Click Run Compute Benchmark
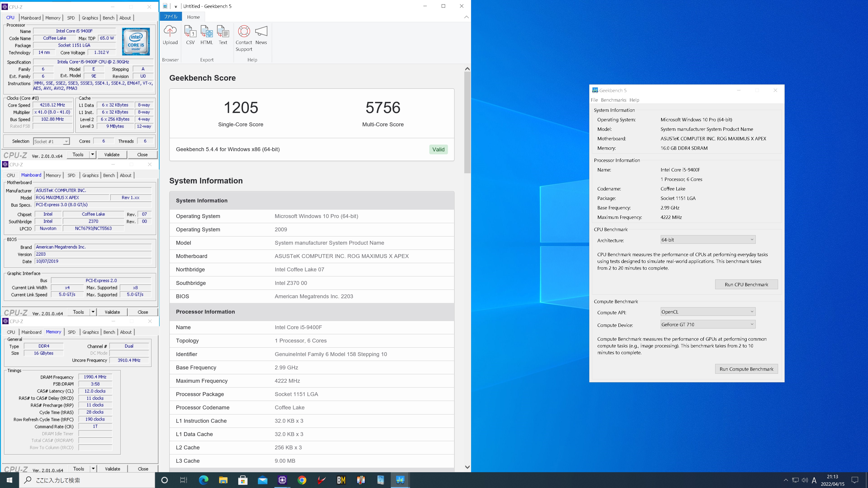868x488 pixels. pos(746,369)
